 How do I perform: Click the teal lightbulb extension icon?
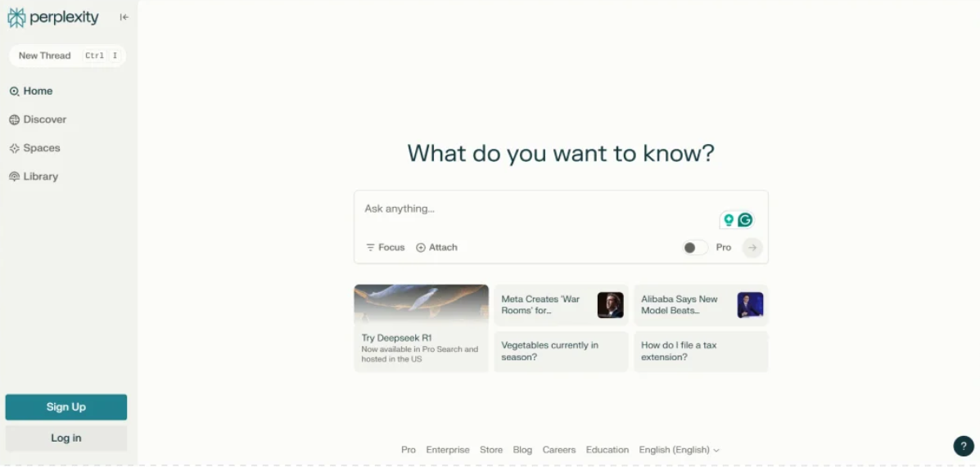[728, 220]
